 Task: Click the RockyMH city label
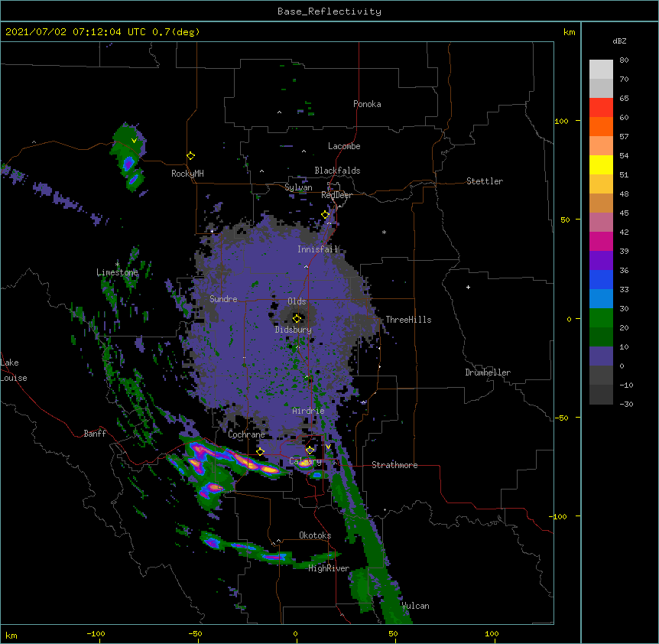[x=187, y=174]
